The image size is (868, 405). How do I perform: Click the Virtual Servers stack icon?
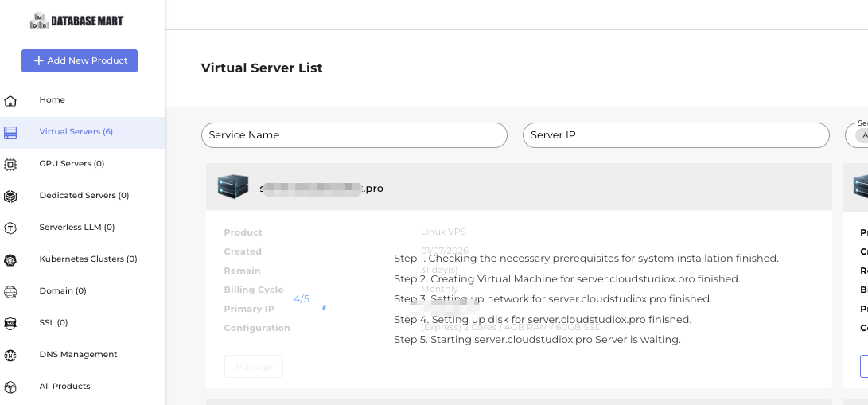10,133
